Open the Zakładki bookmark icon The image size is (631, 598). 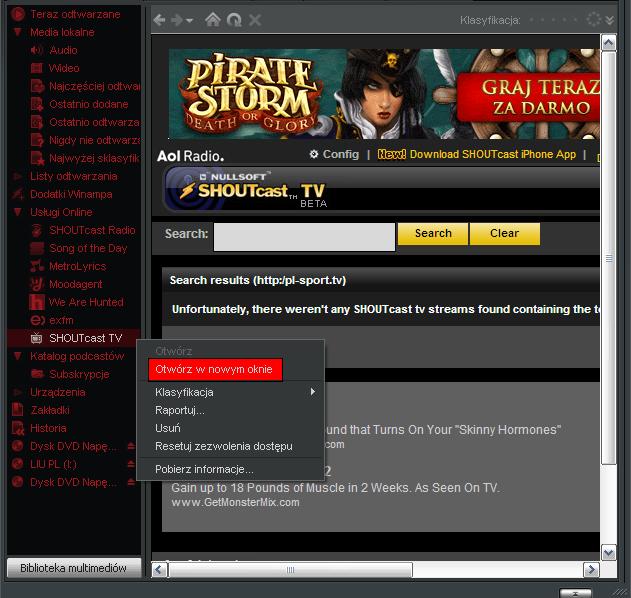[x=18, y=410]
